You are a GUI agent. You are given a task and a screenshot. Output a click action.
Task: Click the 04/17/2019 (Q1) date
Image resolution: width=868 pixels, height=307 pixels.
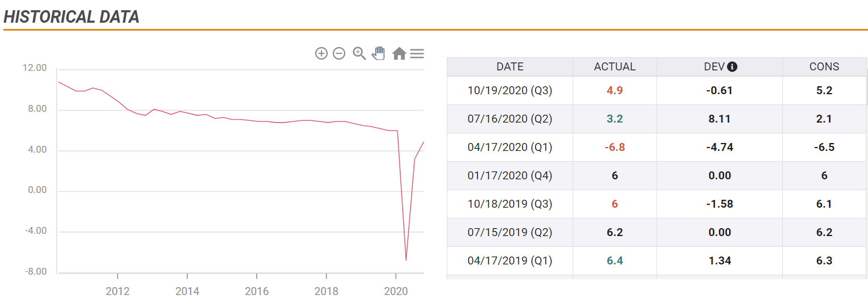coord(510,260)
